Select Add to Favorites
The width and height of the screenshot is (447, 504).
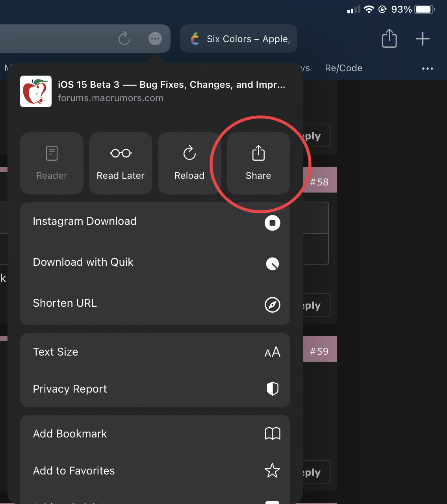tap(155, 471)
